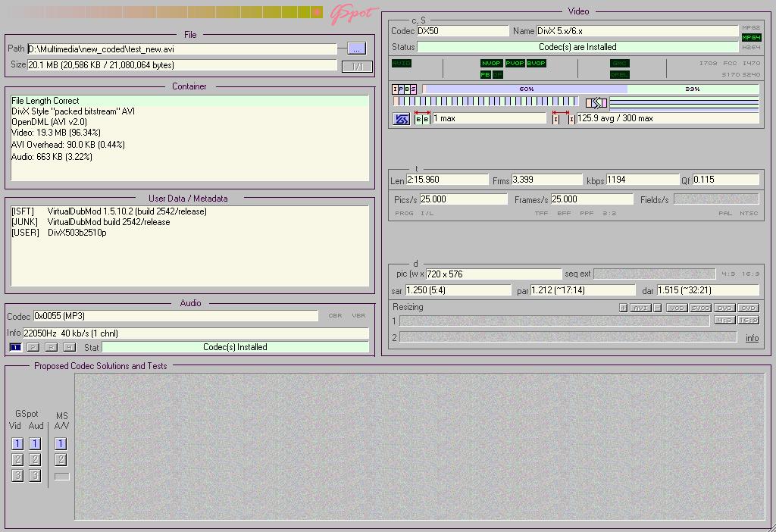Image resolution: width=776 pixels, height=532 pixels.
Task: Click the NVOP indicator
Action: point(491,64)
